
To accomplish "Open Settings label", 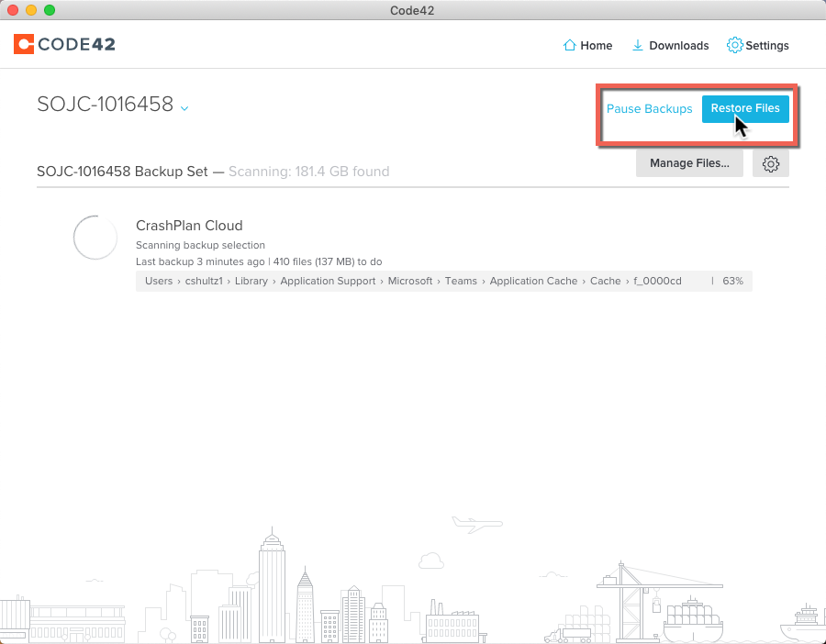I will pos(767,46).
